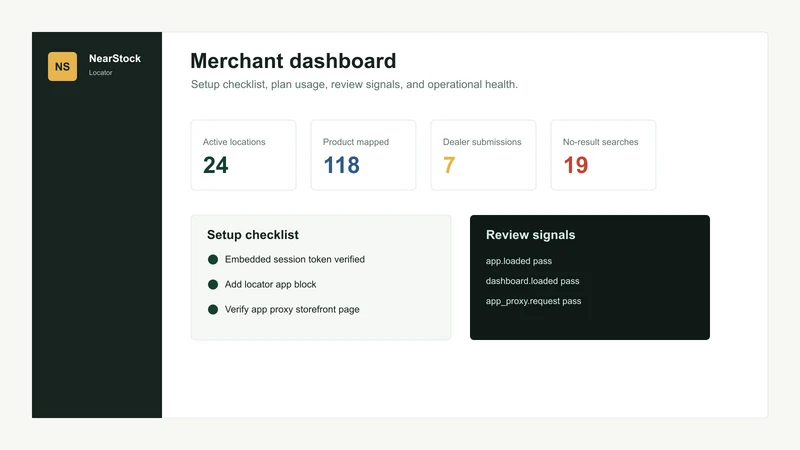Click the Merchant dashboard heading

pos(293,61)
